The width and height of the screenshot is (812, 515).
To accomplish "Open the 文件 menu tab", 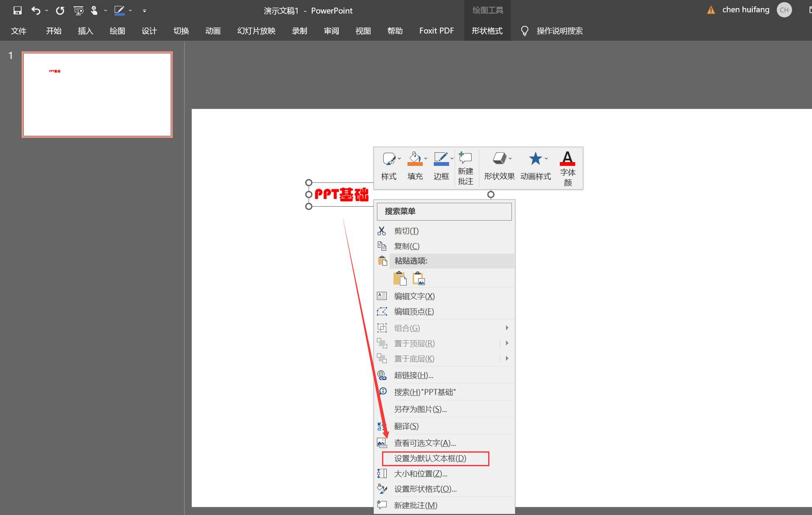I will pyautogui.click(x=19, y=31).
